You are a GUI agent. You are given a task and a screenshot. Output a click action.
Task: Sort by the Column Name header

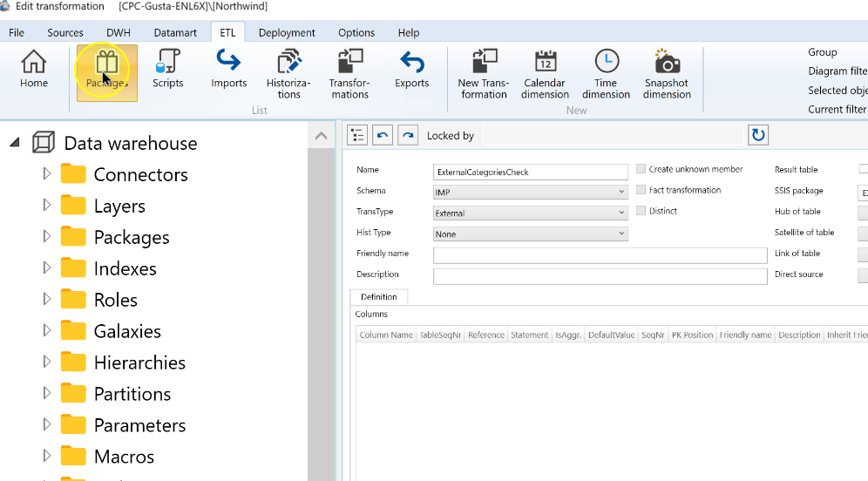pos(386,335)
